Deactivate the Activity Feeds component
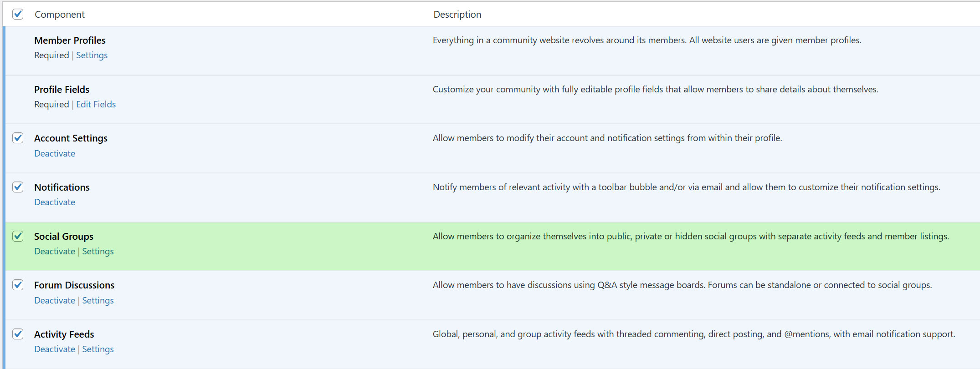This screenshot has height=369, width=980. click(x=55, y=349)
